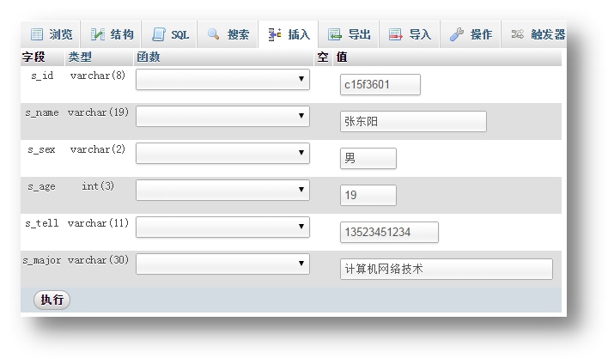Switch to the 操作 tab label

point(481,34)
